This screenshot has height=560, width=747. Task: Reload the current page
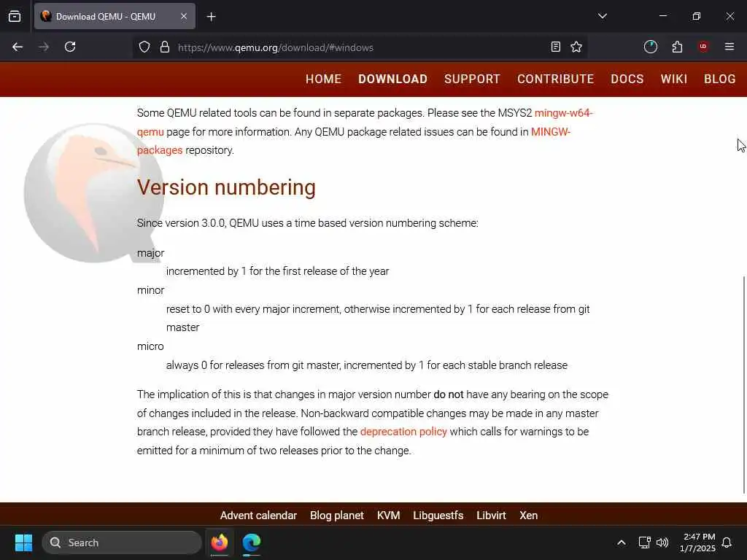(x=70, y=47)
